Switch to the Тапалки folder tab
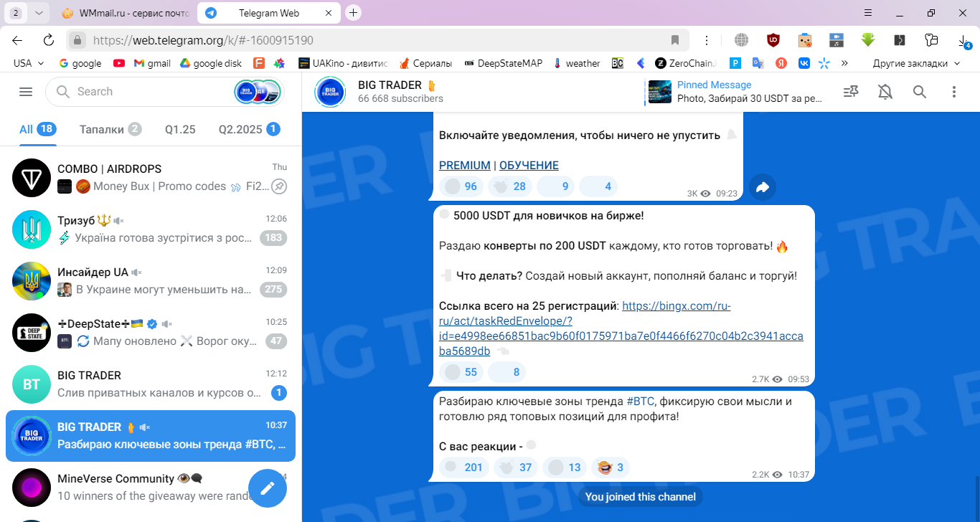The height and width of the screenshot is (522, 980). (110, 130)
